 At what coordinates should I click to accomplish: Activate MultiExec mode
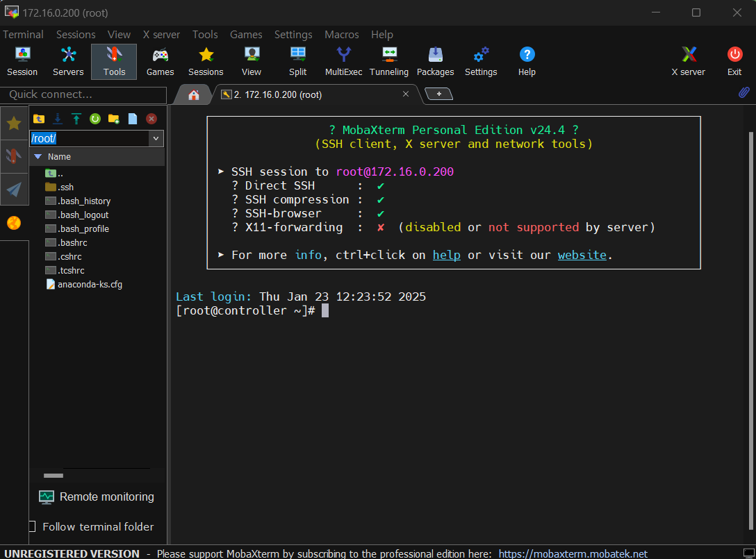point(343,62)
